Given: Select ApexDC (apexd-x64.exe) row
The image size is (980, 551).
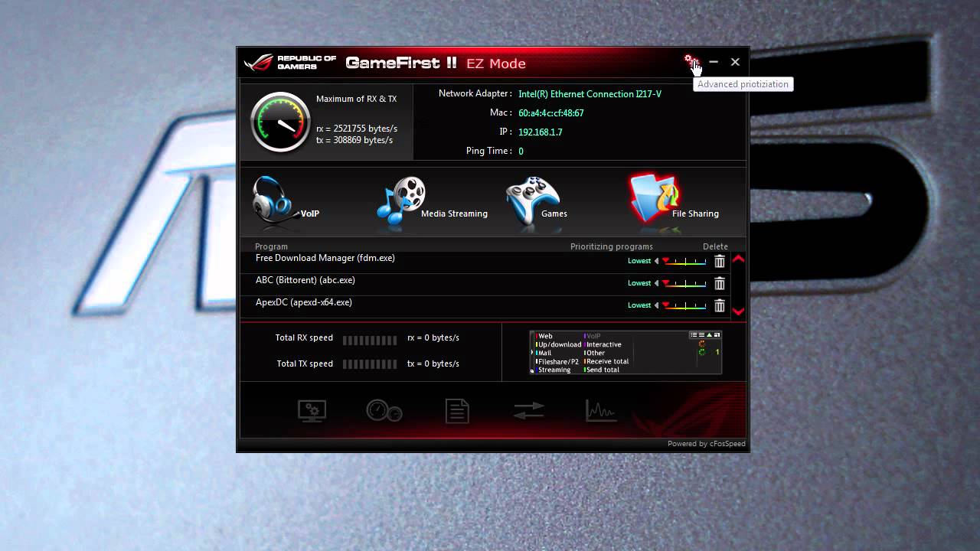Looking at the screenshot, I should point(486,306).
